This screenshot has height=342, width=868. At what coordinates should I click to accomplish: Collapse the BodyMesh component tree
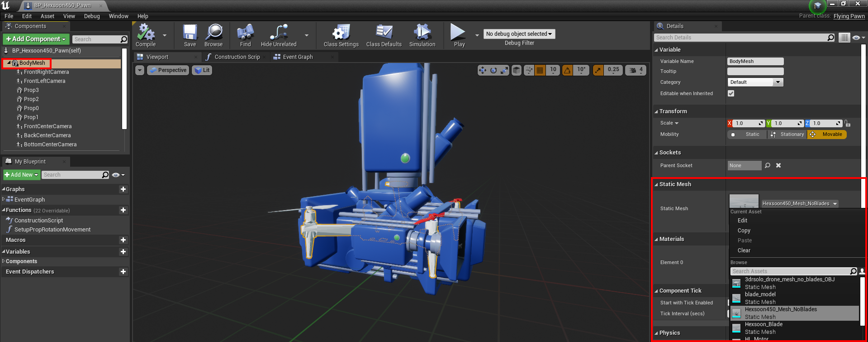[9, 63]
